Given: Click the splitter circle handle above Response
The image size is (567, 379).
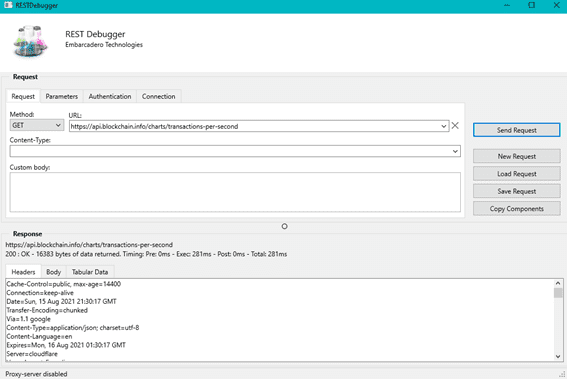Looking at the screenshot, I should tap(285, 226).
